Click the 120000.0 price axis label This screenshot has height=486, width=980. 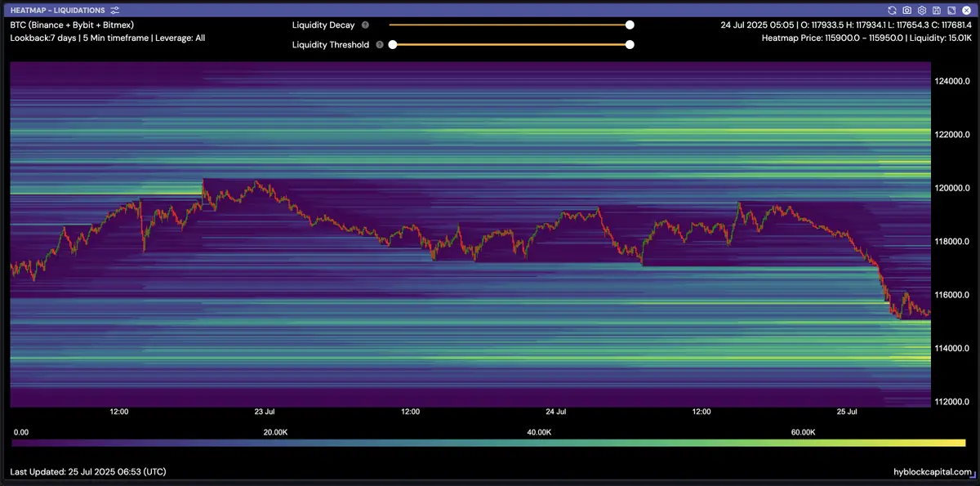(952, 188)
